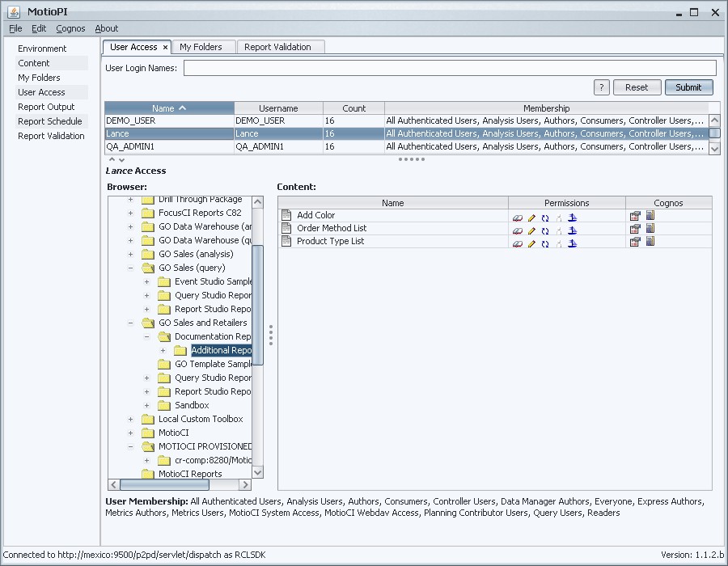Open Cognos properties icon for Order Method List

coord(635,229)
